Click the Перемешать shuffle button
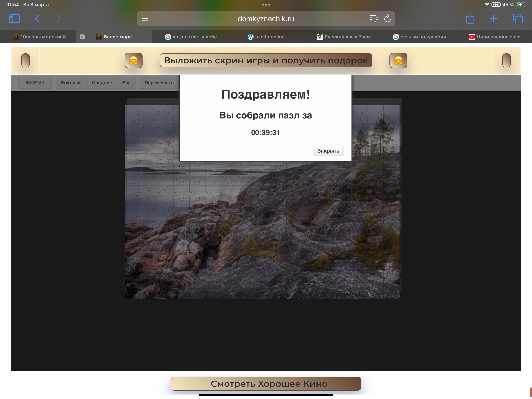Screen dimensions: 532x399 (x=159, y=83)
